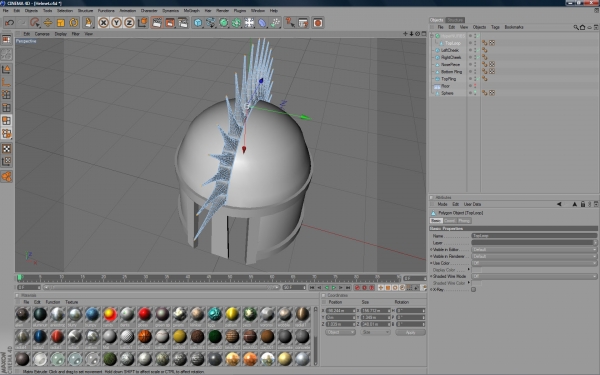Viewport: 600px width, 375px height.
Task: Open the viewport Display menu
Action: click(x=60, y=34)
